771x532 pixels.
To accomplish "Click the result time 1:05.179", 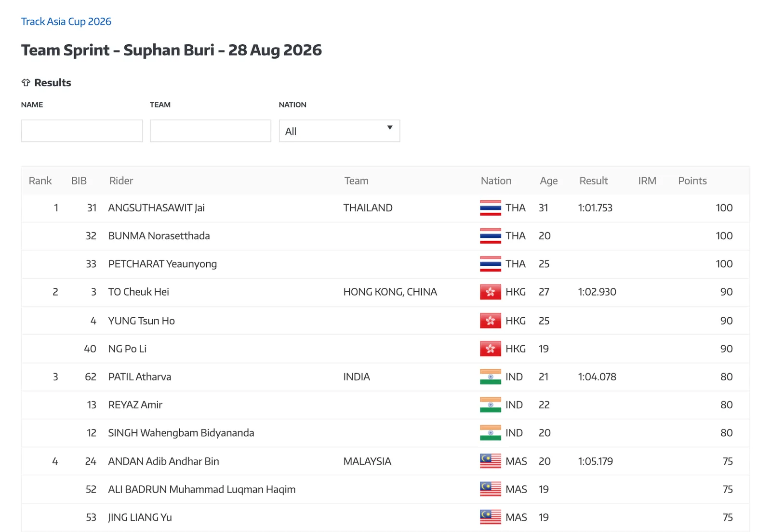I will tap(596, 461).
